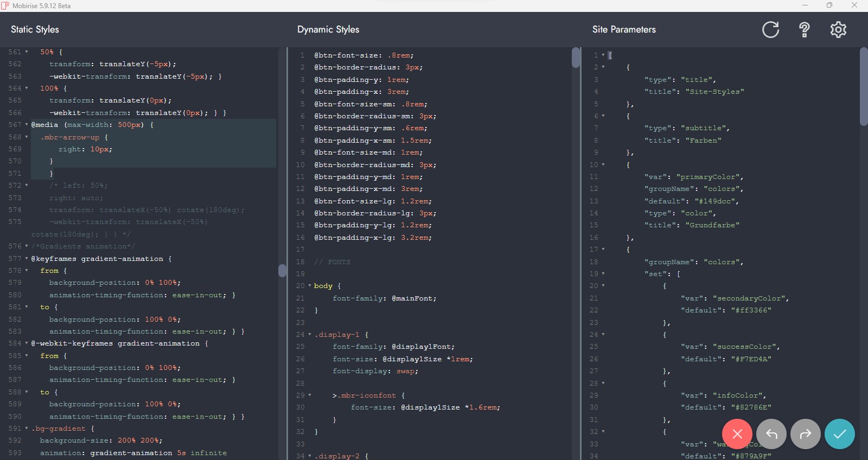Fold the "set" array at line 19
The image size is (868, 460).
click(x=603, y=274)
